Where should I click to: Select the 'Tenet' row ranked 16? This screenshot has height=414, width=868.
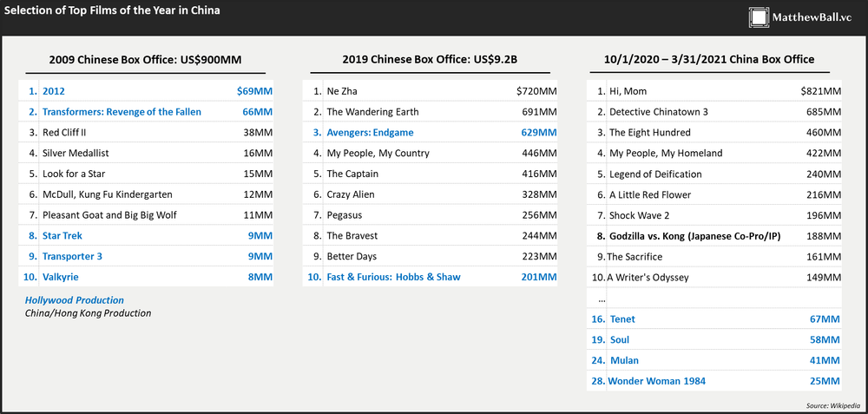pos(714,319)
